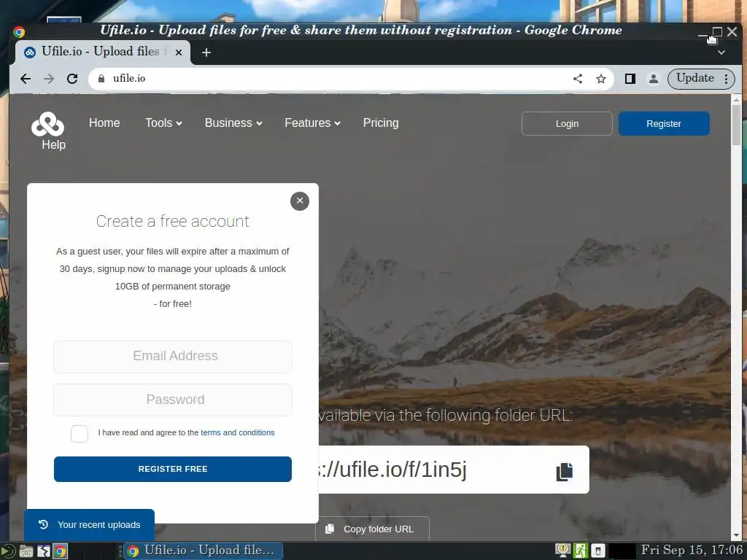Reload the ufile.io page
Viewport: 747px width, 560px height.
[72, 79]
